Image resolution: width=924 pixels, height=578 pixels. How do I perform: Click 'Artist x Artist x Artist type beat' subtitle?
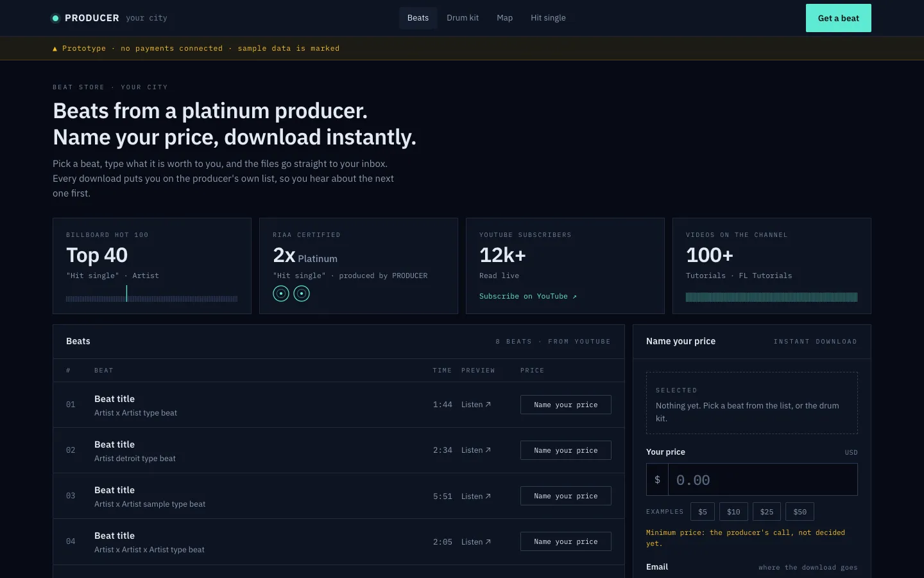coord(149,550)
